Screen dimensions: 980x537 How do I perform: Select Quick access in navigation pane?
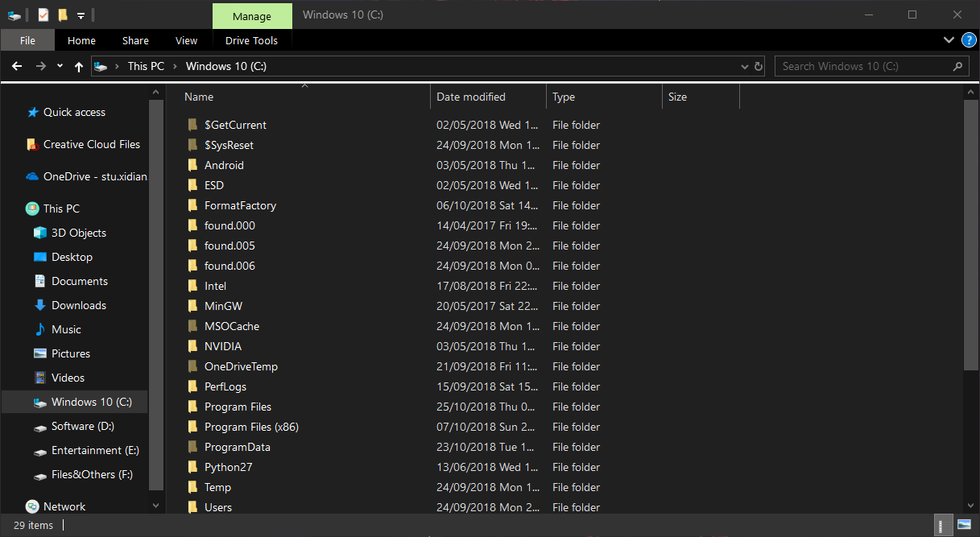click(x=74, y=112)
